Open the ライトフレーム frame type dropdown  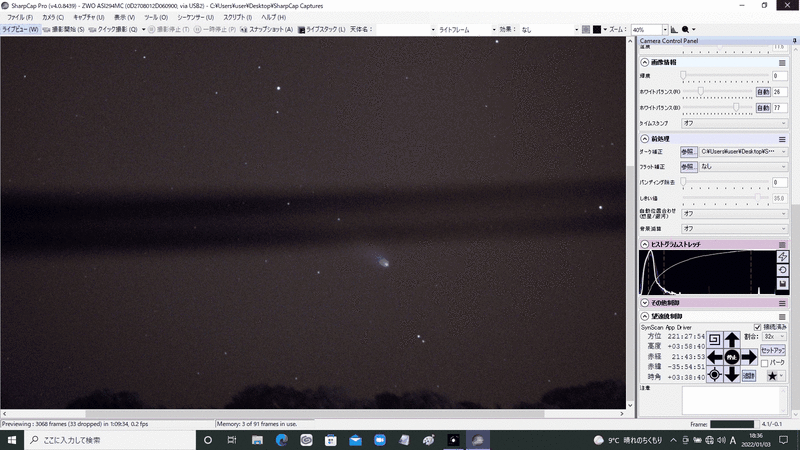(x=467, y=30)
